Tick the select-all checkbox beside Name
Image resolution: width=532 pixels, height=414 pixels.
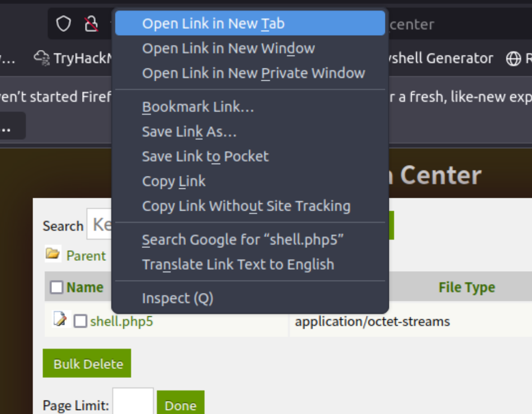pyautogui.click(x=56, y=287)
